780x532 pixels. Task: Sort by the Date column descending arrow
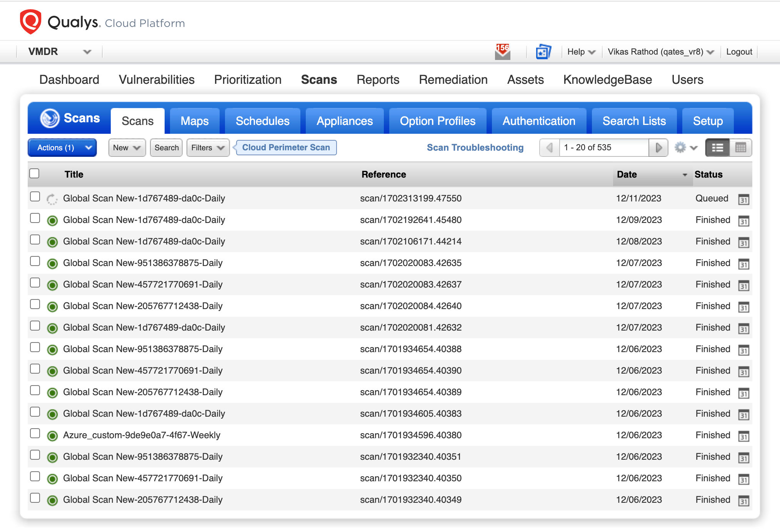(684, 175)
